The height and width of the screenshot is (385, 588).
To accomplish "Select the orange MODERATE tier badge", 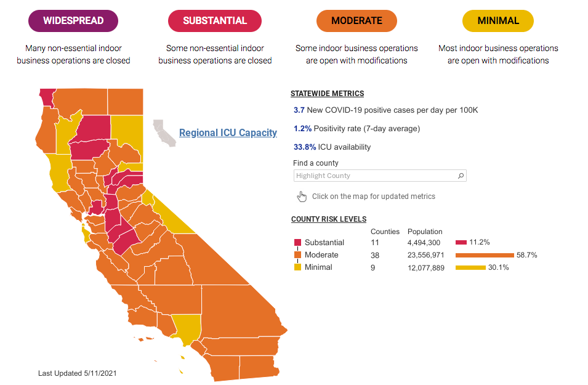I will [356, 21].
